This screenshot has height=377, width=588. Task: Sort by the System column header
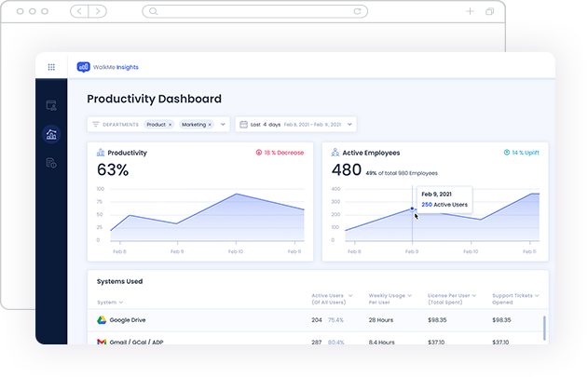click(x=110, y=302)
